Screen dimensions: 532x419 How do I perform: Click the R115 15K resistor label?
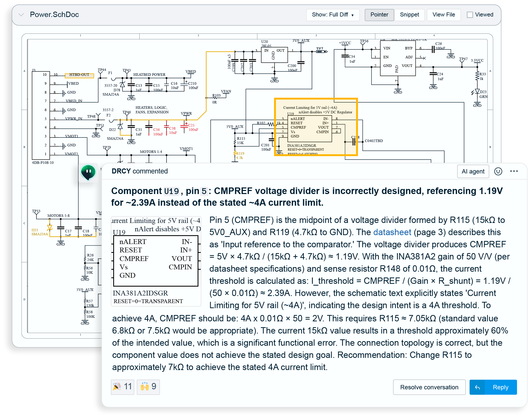click(241, 141)
